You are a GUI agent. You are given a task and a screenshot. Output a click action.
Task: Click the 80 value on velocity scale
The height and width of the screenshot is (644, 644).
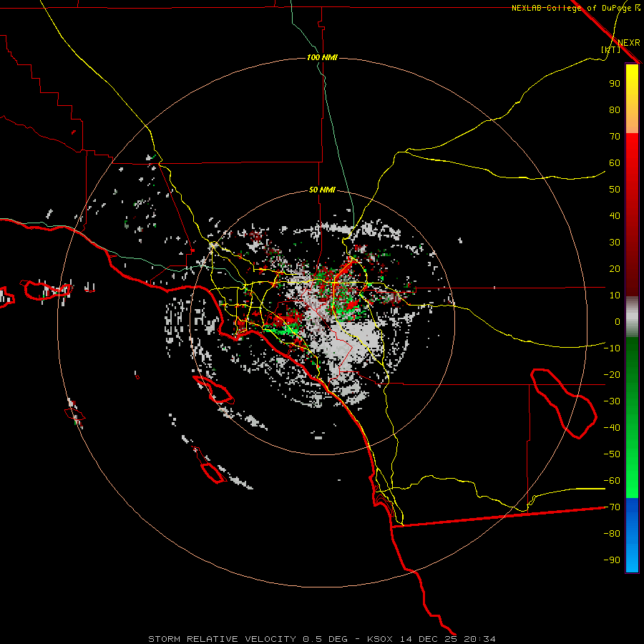tap(615, 110)
